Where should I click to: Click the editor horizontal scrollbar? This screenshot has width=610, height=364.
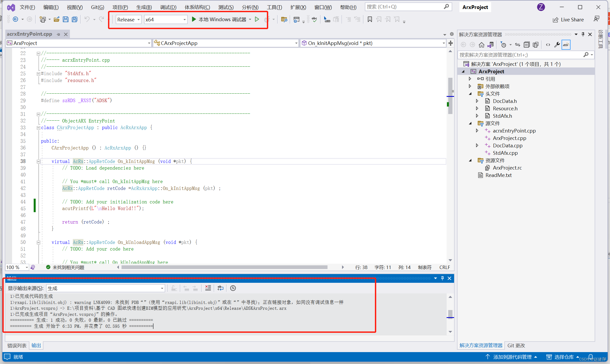pos(224,267)
